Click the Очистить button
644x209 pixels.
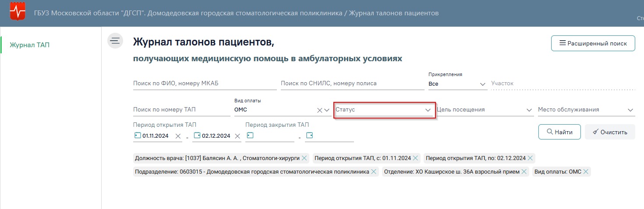pos(610,132)
